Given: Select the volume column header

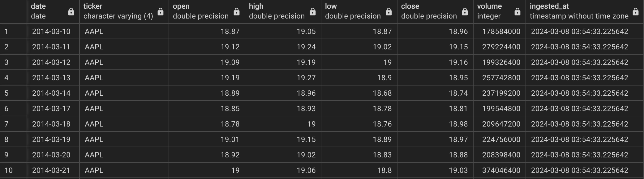Looking at the screenshot, I should click(500, 12).
